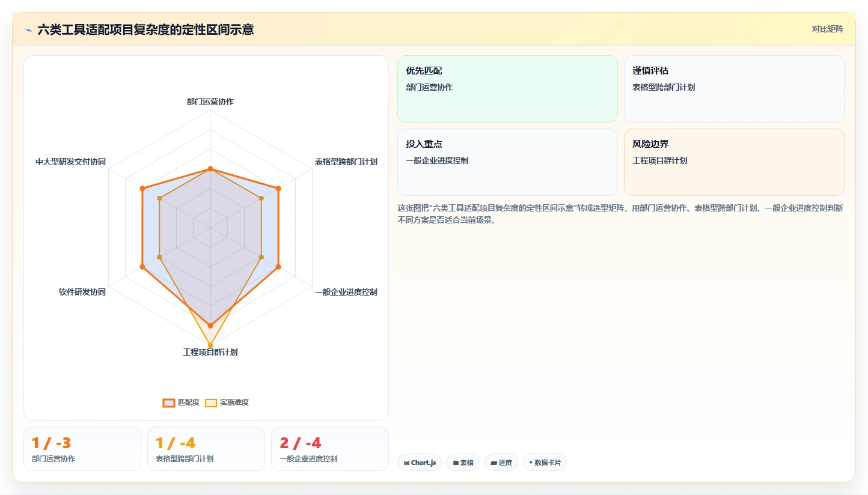Image resolution: width=868 pixels, height=495 pixels.
Task: Click the outermost 实施难度 data point near 工程项目群计划
Action: (x=210, y=345)
